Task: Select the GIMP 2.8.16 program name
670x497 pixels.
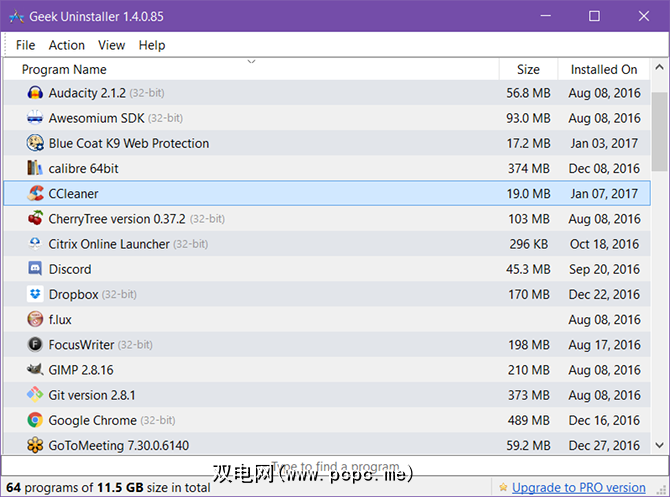Action: point(81,370)
